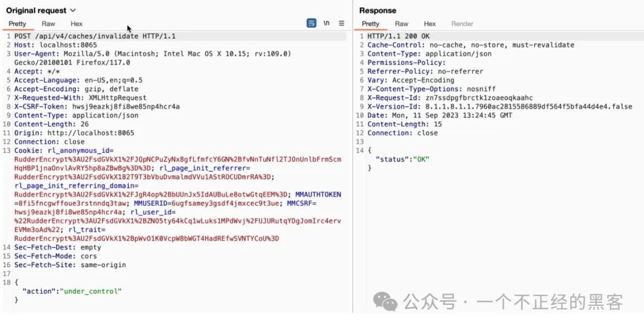Screen dimensions: 644x328
Task: Click the X-Version-Id header line
Action: click(x=500, y=107)
